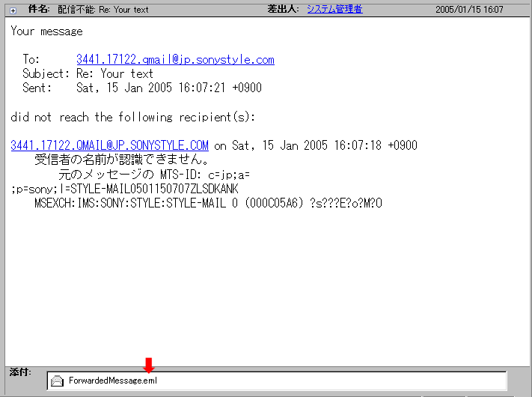The image size is (532, 397).
Task: Select the text 'did not reach the following recipient(s):'
Action: [132, 117]
